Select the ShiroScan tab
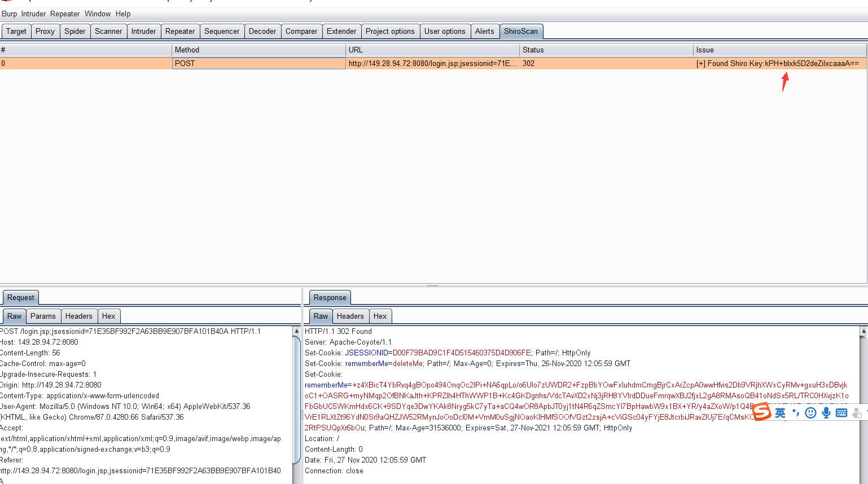The image size is (868, 484). (x=521, y=31)
